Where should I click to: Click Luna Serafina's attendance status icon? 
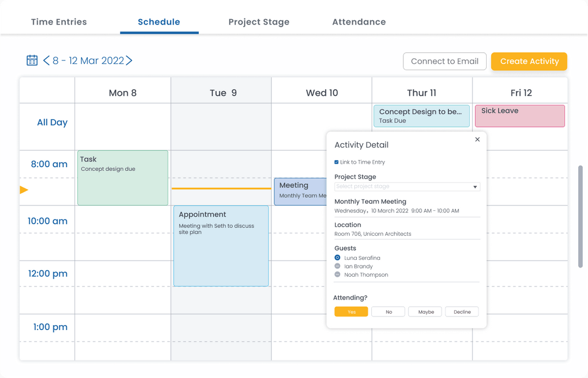[338, 258]
